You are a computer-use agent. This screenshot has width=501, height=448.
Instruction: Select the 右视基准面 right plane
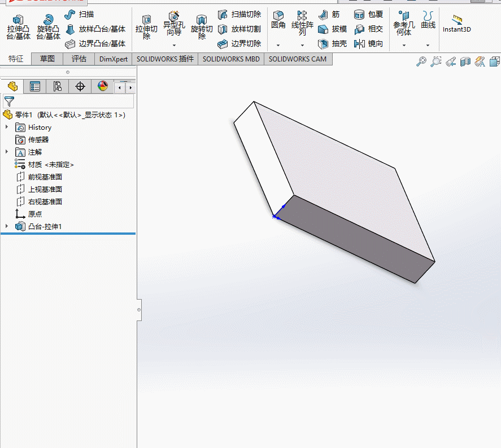tap(39, 202)
